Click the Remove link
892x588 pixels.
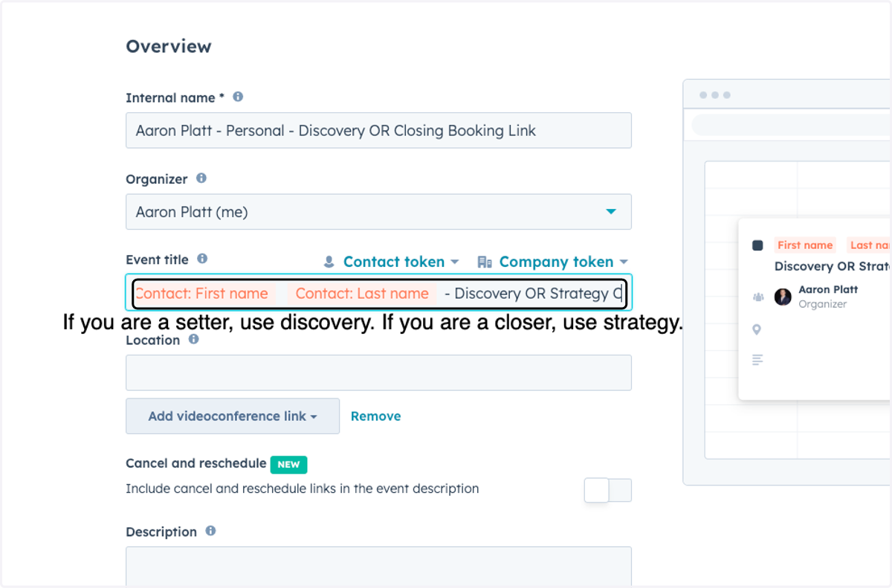[375, 416]
